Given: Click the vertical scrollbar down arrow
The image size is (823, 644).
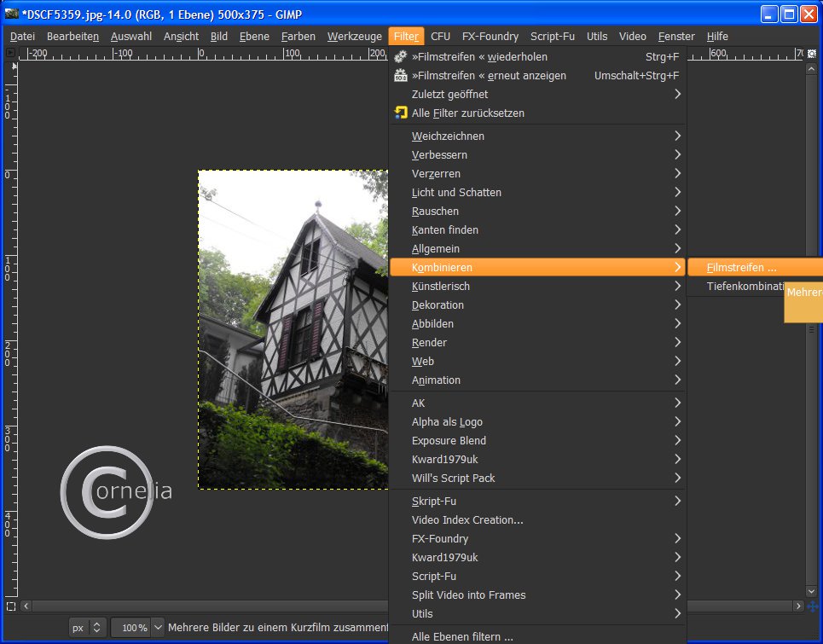Looking at the screenshot, I should 812,591.
